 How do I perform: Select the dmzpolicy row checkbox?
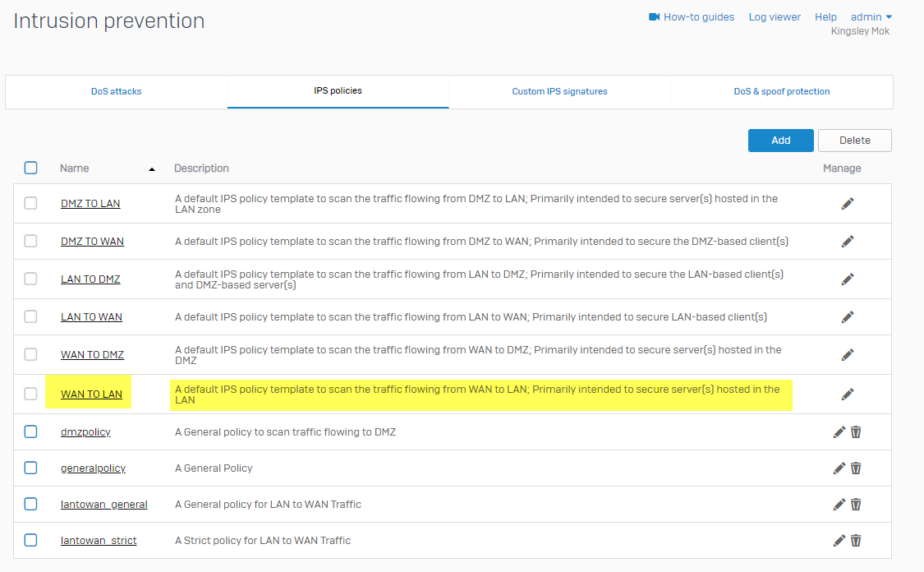coord(31,431)
